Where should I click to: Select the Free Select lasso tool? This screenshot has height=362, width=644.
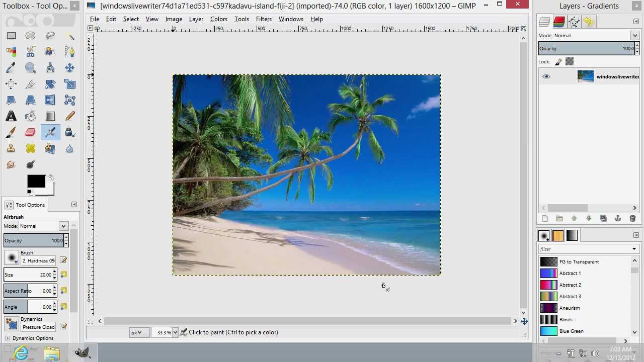[50, 36]
